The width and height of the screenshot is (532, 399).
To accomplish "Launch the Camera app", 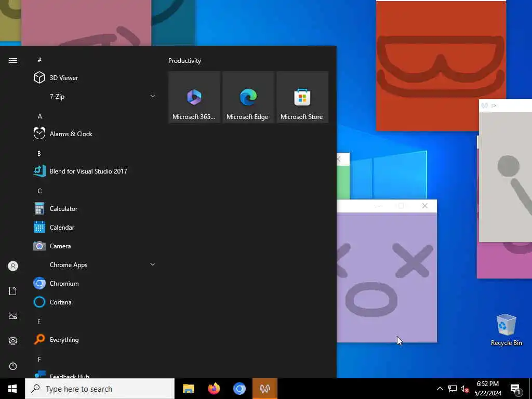I will [95, 246].
